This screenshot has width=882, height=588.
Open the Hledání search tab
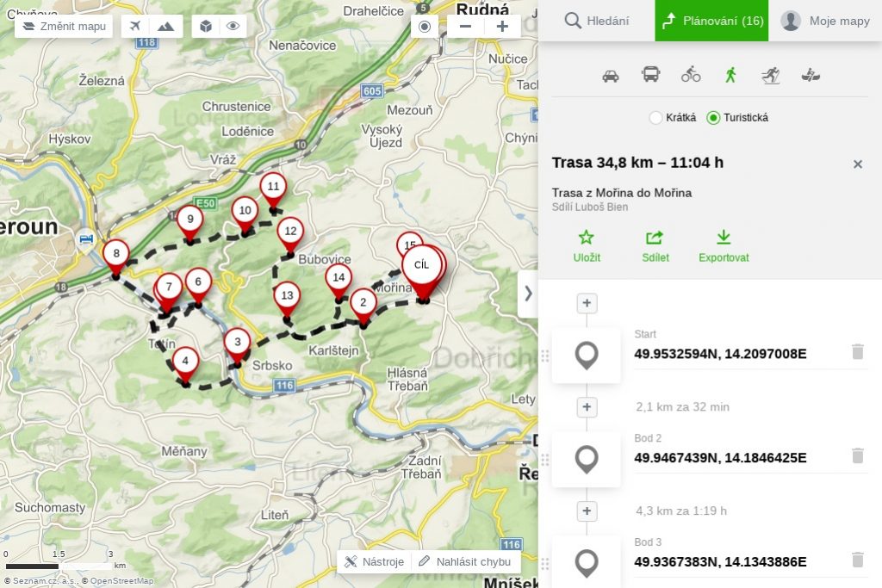point(597,21)
